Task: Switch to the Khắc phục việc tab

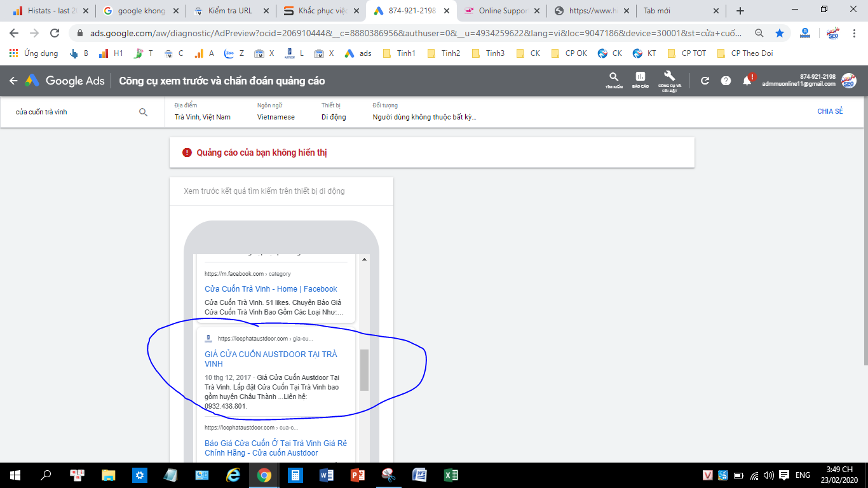Action: (322, 11)
